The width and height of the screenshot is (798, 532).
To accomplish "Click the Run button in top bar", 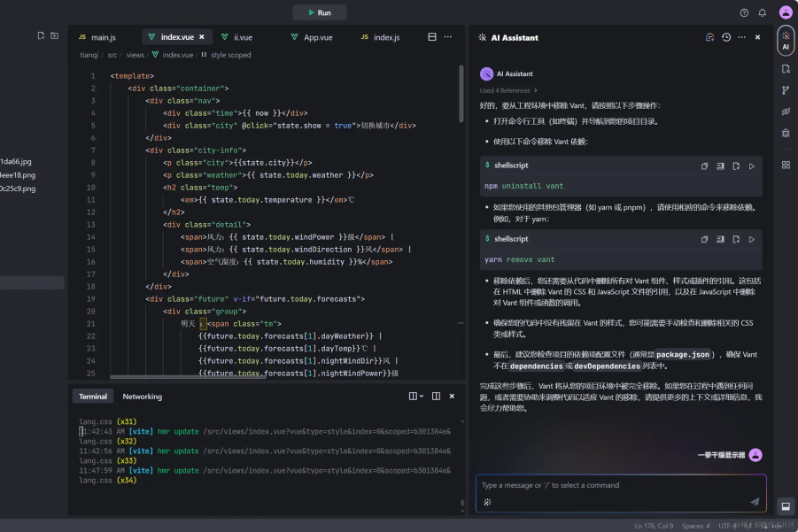I will coord(319,12).
